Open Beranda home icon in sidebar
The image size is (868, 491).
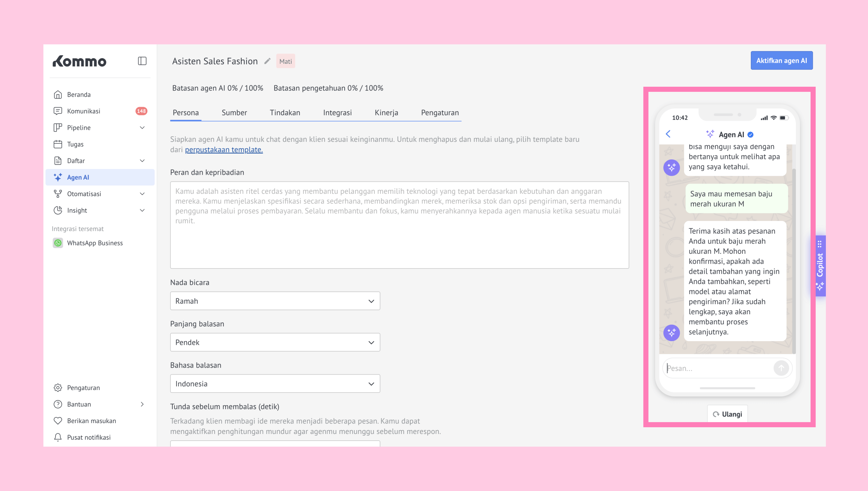[58, 94]
